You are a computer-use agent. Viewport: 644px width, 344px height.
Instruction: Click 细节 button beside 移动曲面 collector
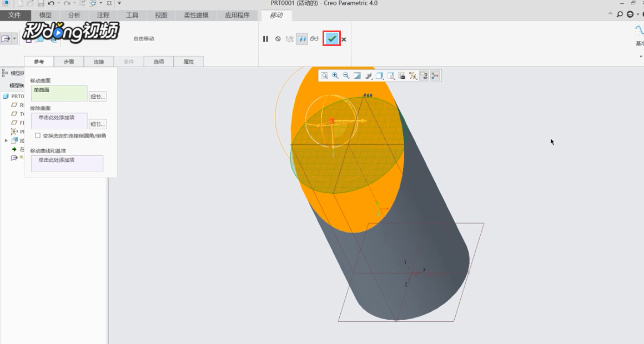tap(98, 97)
